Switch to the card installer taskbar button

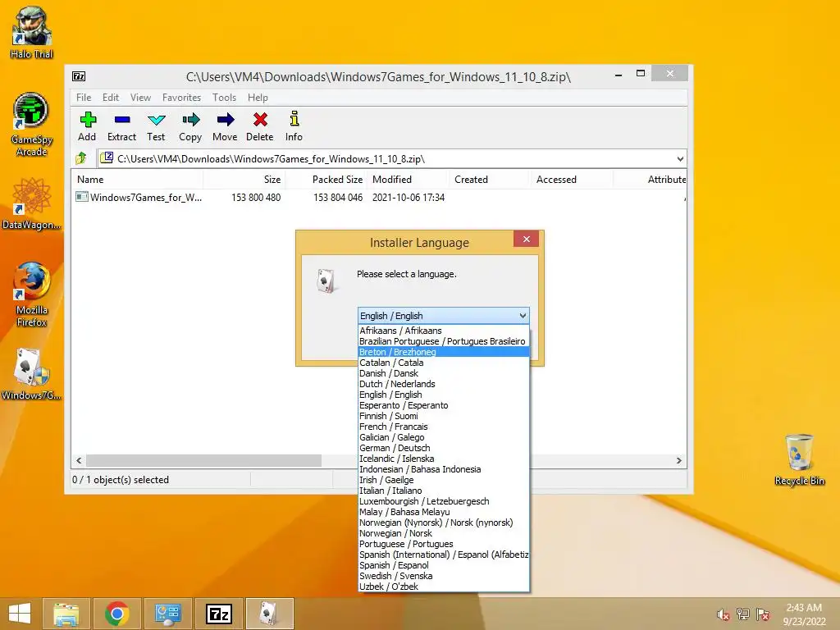click(x=269, y=614)
